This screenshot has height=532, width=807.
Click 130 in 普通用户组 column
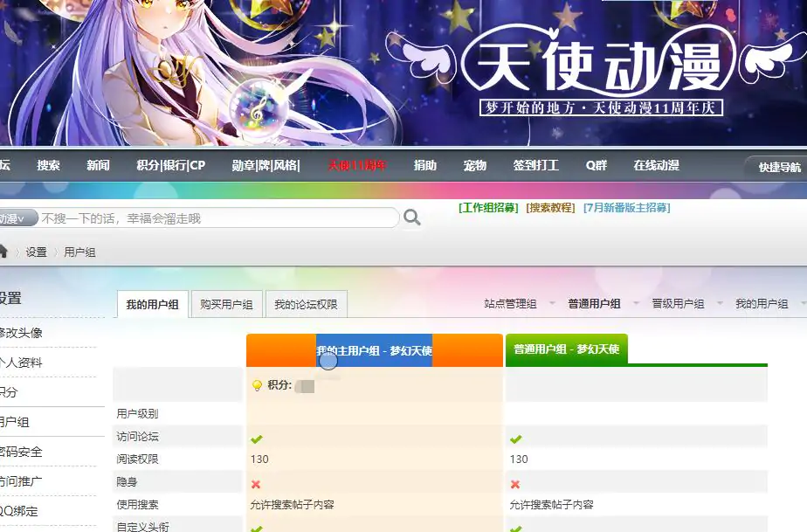[x=519, y=459]
